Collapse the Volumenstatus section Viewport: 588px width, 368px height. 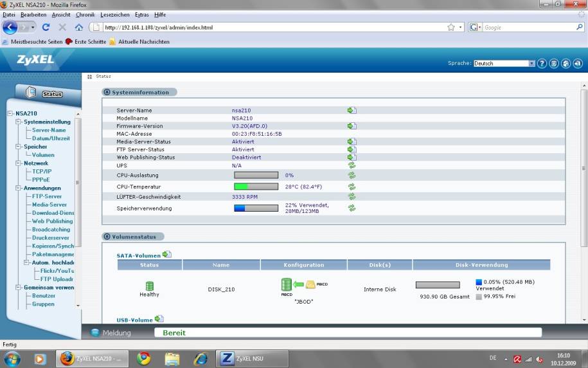[x=107, y=236]
